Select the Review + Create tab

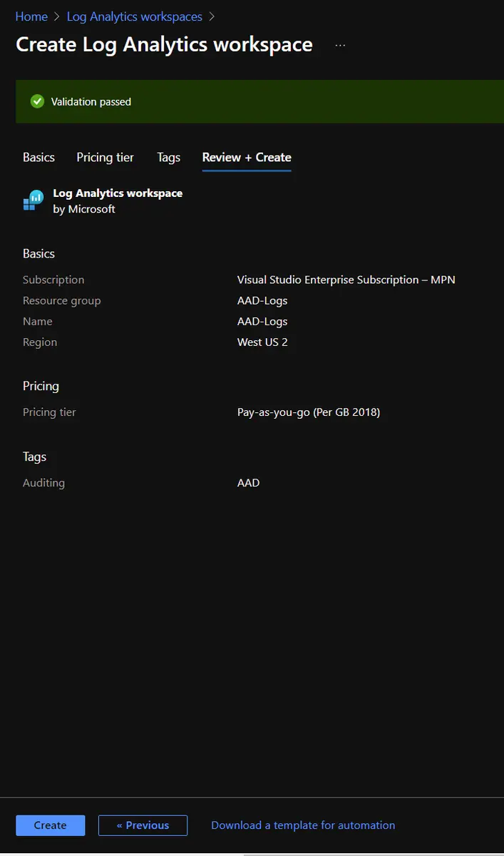247,158
